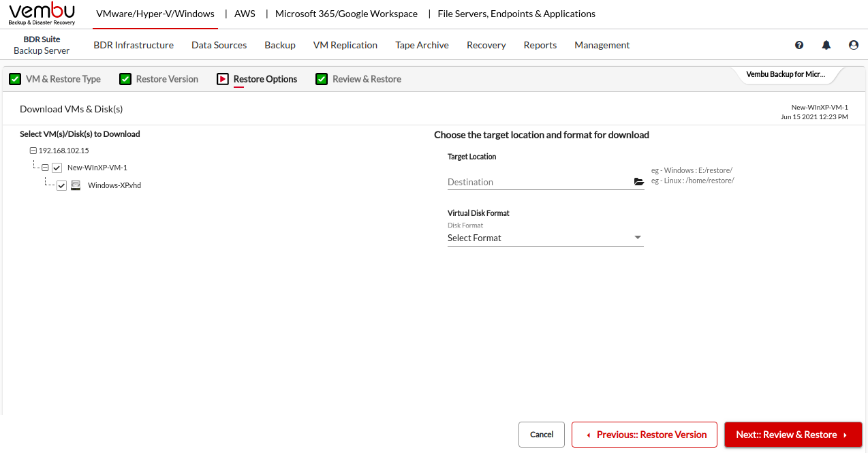Collapse the 192.168.102.15 host tree node

pos(33,151)
